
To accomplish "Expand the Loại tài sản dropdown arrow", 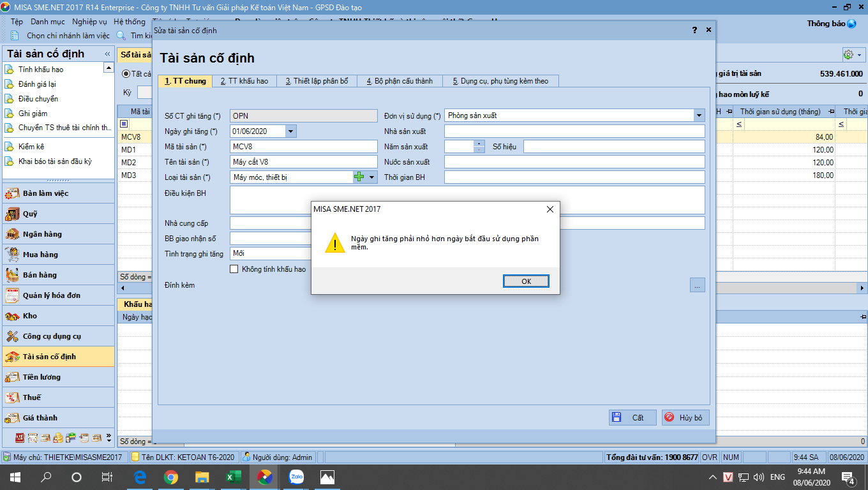I will [x=371, y=177].
